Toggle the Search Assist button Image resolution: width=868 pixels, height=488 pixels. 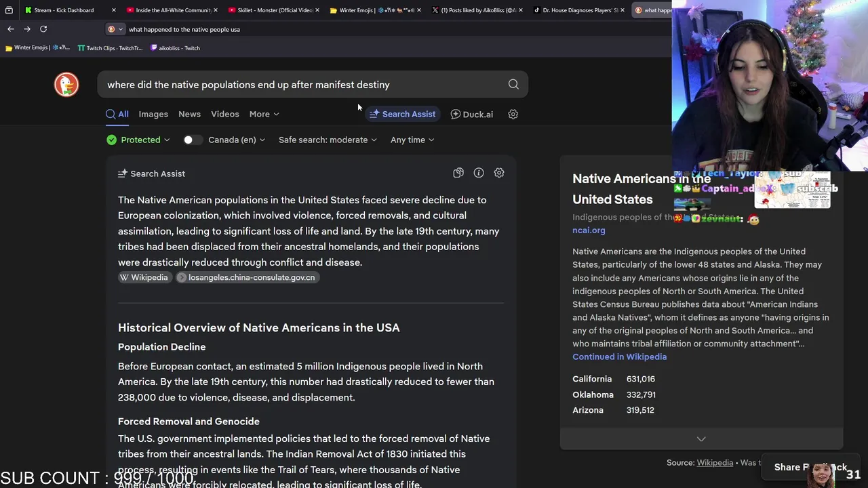(403, 115)
